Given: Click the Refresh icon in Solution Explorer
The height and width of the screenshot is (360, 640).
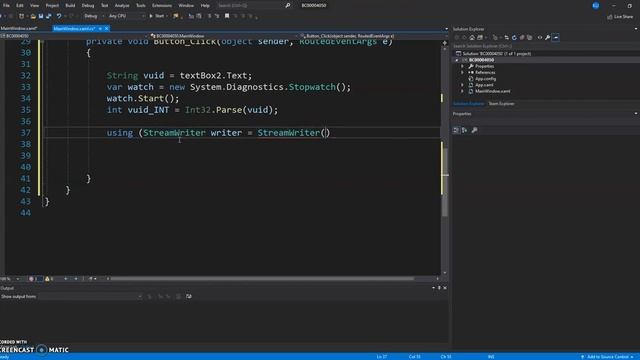Looking at the screenshot, I should point(514,38).
